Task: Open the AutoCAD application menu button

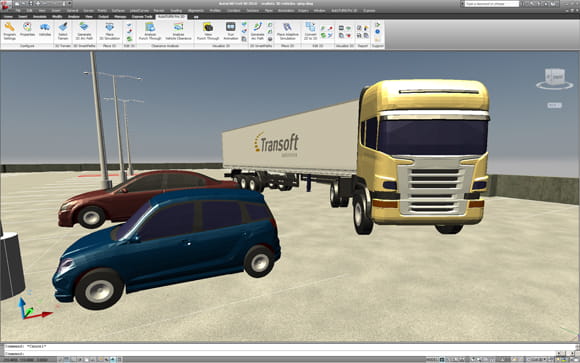Action: [x=6, y=4]
